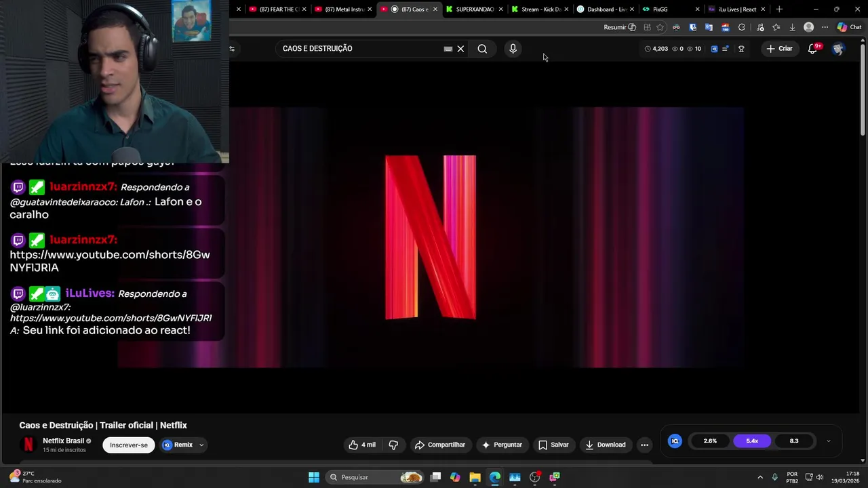Open weather widget showing 27°C
The image size is (868, 488).
pyautogui.click(x=35, y=477)
